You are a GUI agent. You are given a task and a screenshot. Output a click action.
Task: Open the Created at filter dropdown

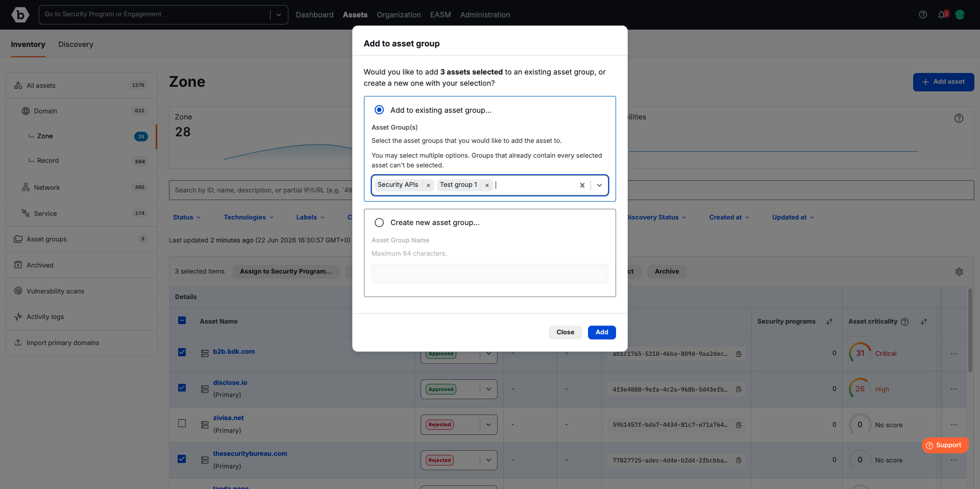pos(729,217)
